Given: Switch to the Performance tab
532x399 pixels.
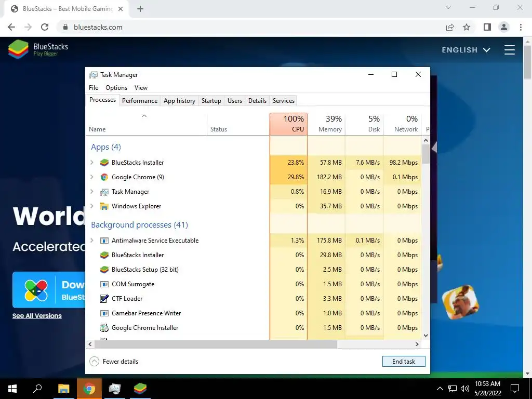Looking at the screenshot, I should click(x=140, y=101).
